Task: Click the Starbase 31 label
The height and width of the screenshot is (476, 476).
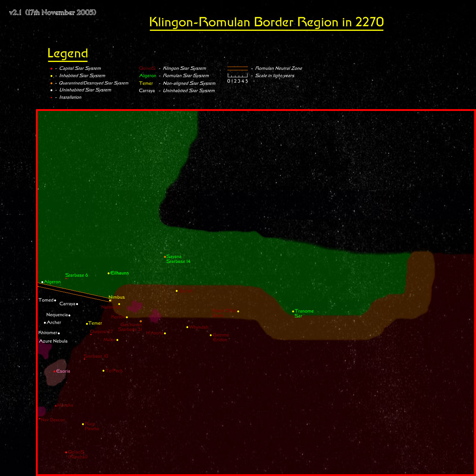Action: point(130,330)
